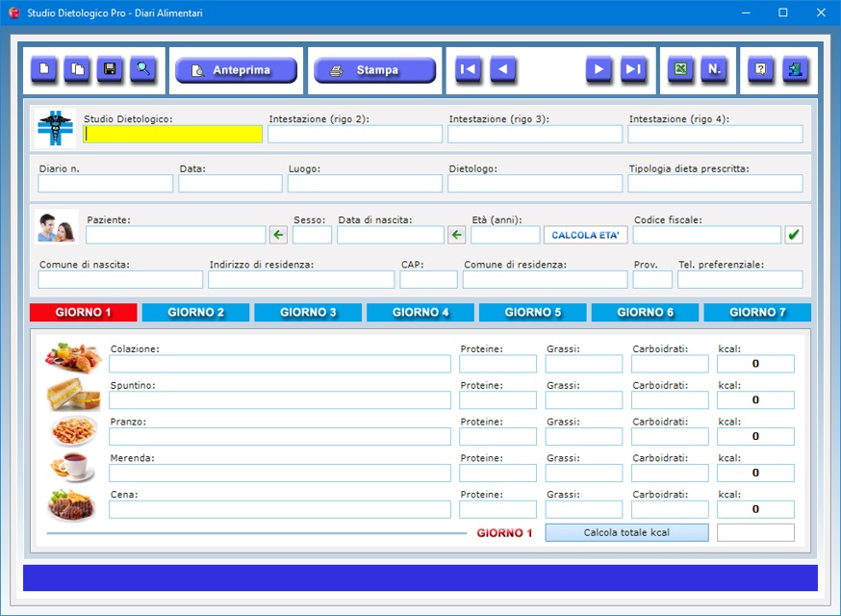Verify Codice fiscale with the green checkmark
This screenshot has width=841, height=616.
[x=794, y=235]
